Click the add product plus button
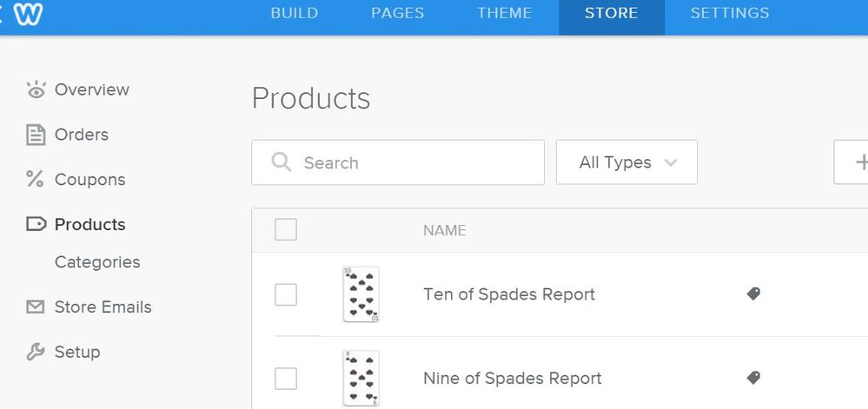This screenshot has height=409, width=868. click(857, 162)
